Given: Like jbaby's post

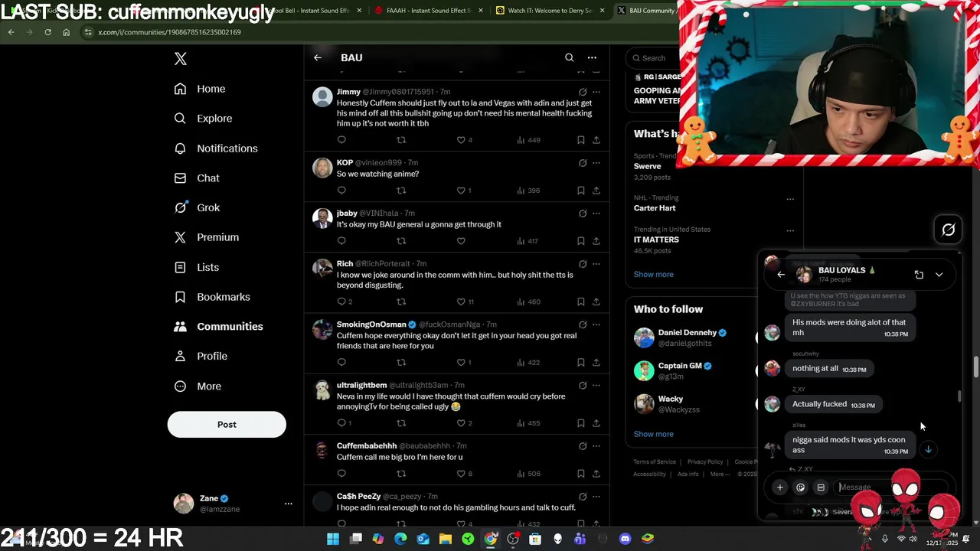Looking at the screenshot, I should tap(461, 241).
